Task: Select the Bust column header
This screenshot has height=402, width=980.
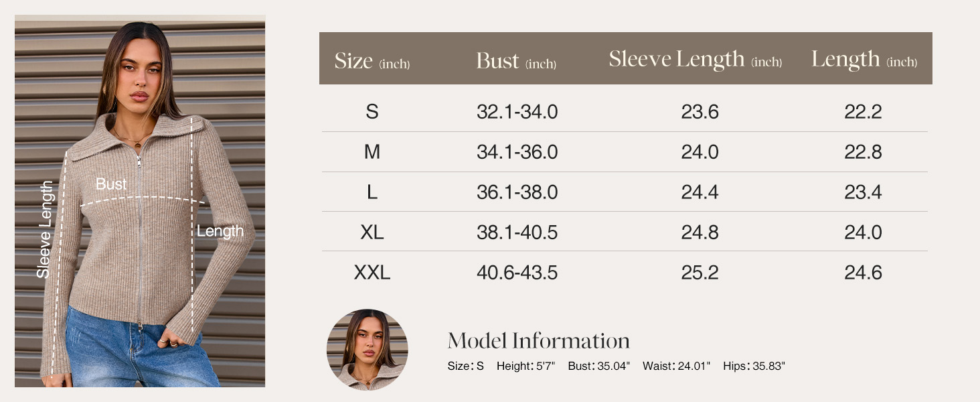Action: point(516,62)
